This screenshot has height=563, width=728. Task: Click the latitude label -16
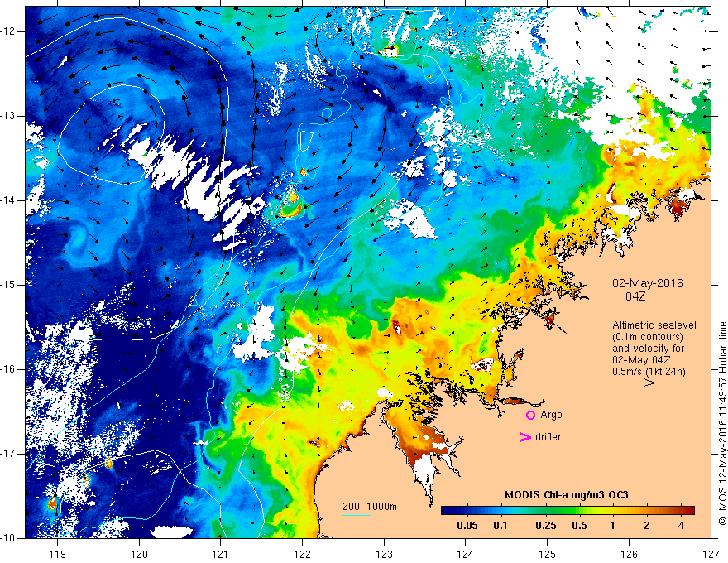(x=8, y=370)
